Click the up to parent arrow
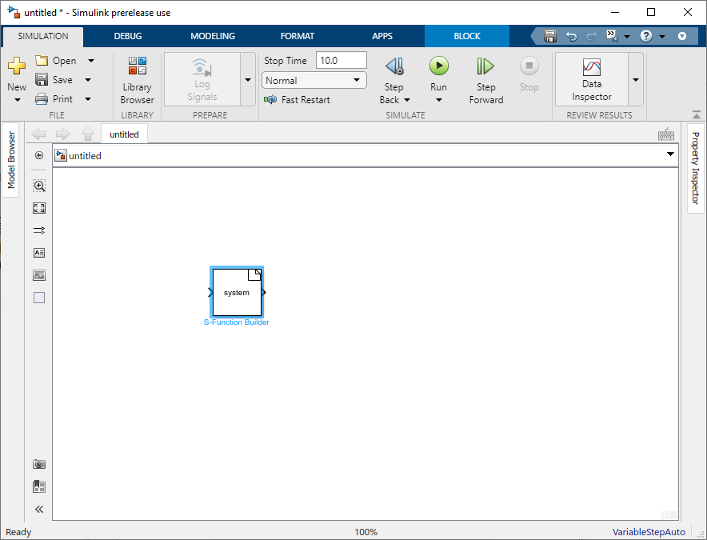 (x=87, y=134)
